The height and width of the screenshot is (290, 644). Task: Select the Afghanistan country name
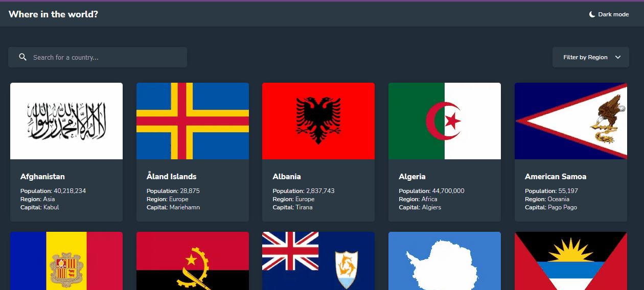(42, 177)
